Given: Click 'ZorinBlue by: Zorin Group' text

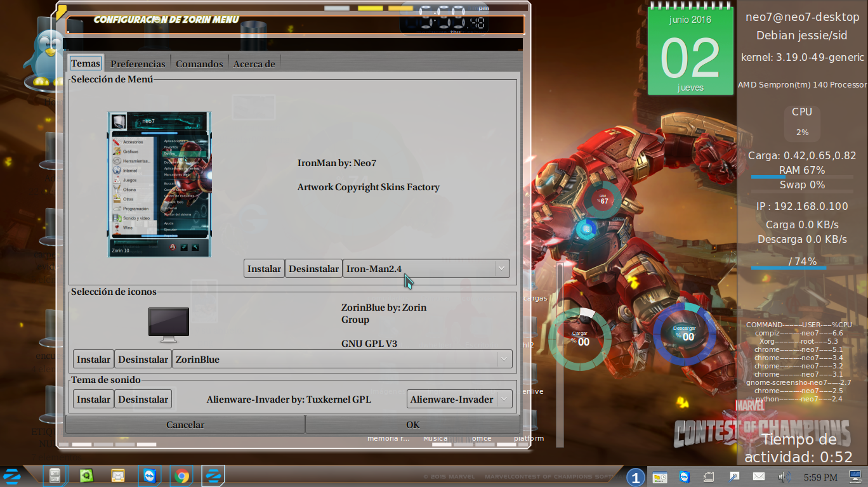Looking at the screenshot, I should [x=384, y=313].
